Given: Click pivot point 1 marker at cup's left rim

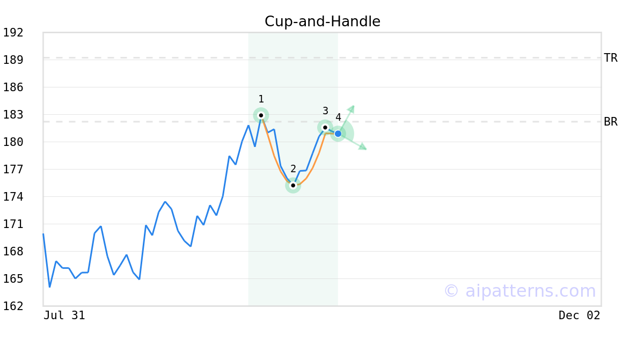Looking at the screenshot, I should tap(261, 115).
